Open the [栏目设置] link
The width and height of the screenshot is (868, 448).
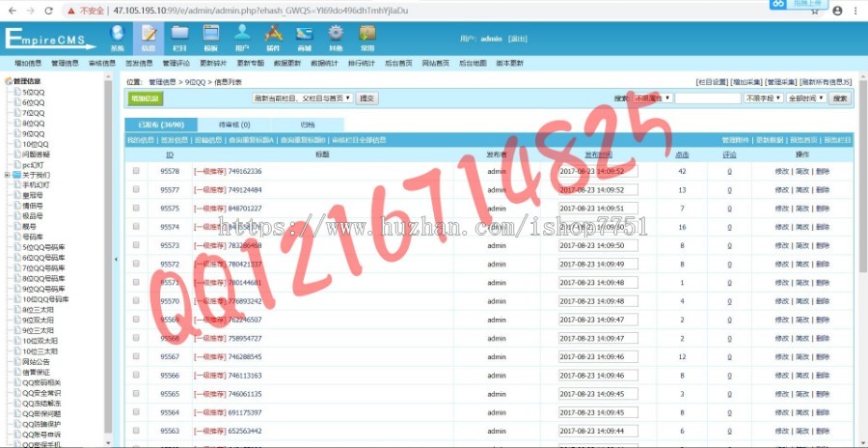pos(712,82)
